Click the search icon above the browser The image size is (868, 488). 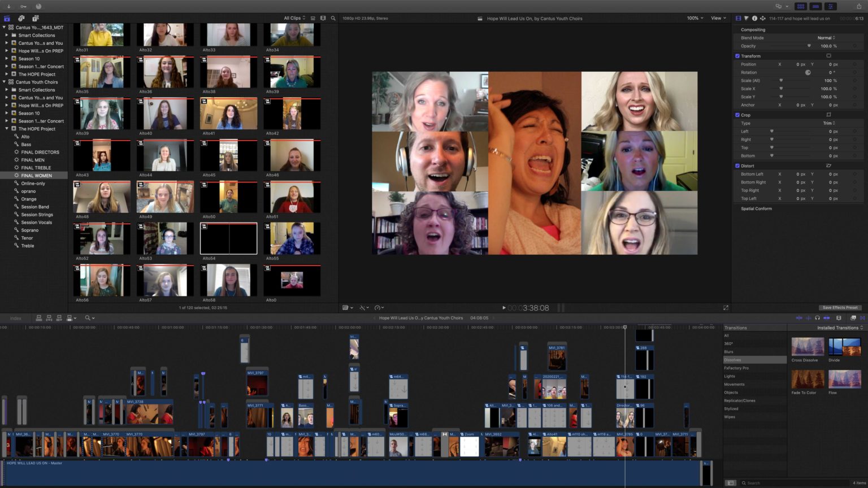(x=333, y=18)
